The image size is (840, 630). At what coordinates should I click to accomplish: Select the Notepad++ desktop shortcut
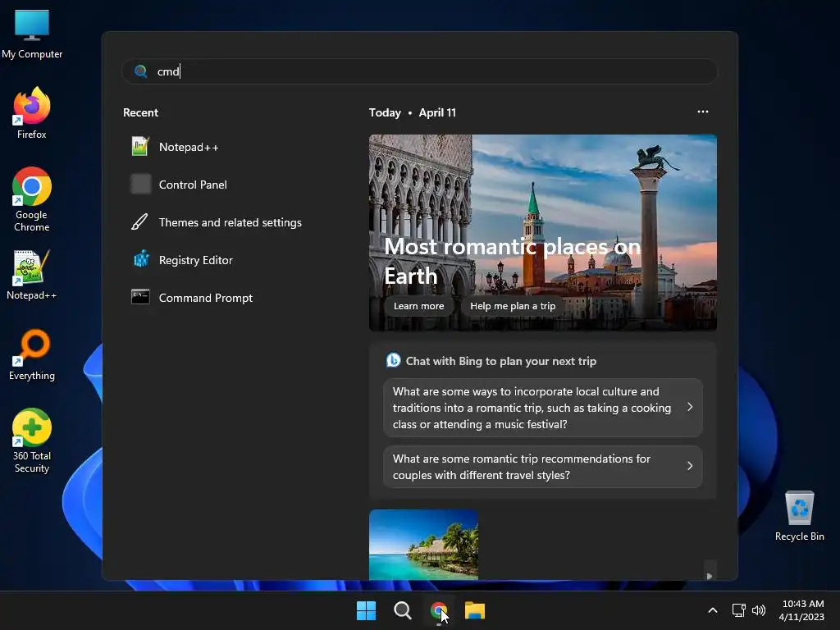tap(32, 274)
